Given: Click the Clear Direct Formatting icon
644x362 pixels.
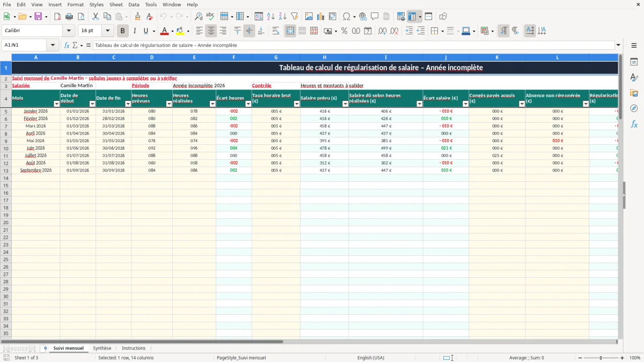Looking at the screenshot, I should click(150, 17).
